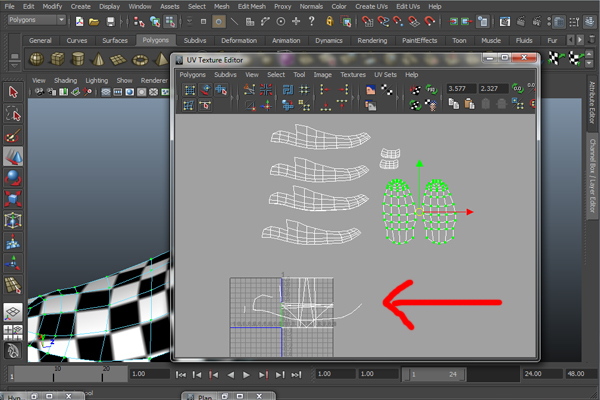This screenshot has width=600, height=400.
Task: Create a polygon plane from the shelf
Action: tap(118, 59)
